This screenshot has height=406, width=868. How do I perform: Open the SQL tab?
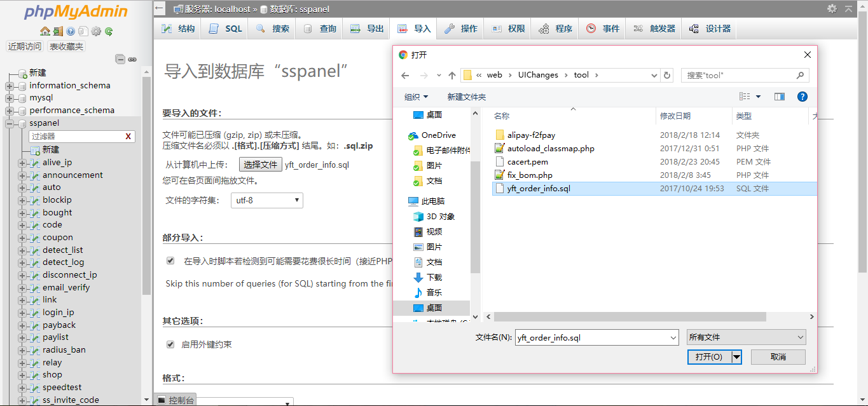[x=226, y=29]
